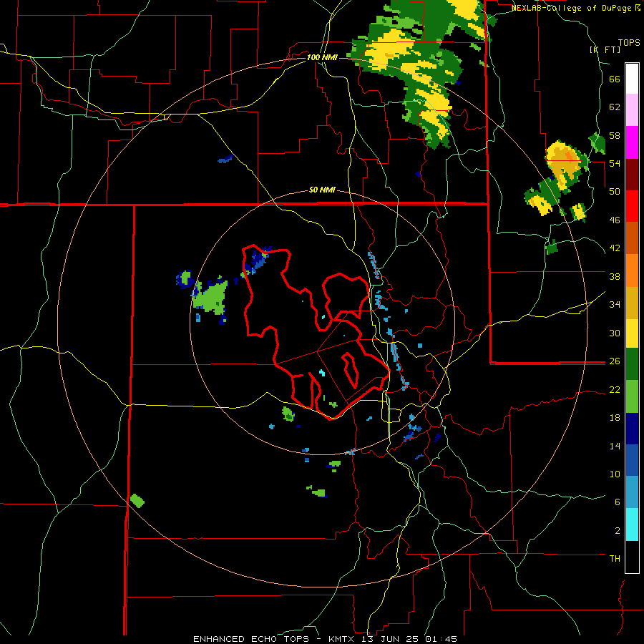Click the "[K FT]" units label
The image size is (644, 644).
coord(605,49)
